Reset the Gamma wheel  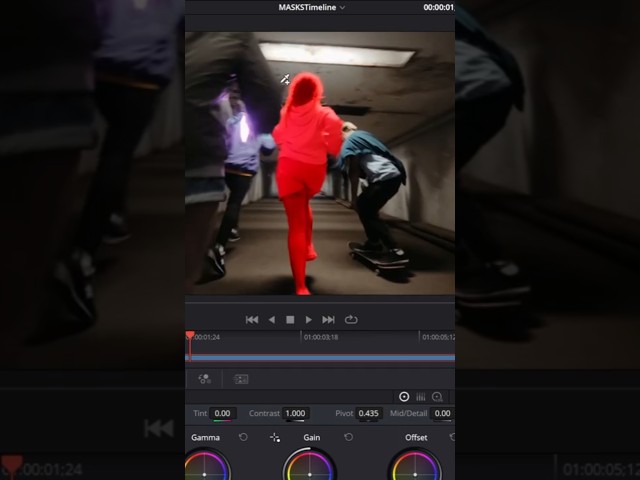click(x=243, y=437)
